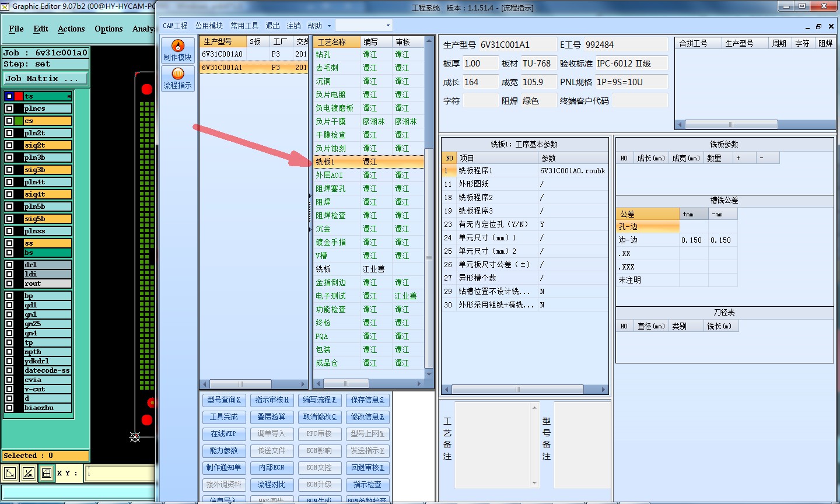Toggle visibility box of sig2t layer
The height and width of the screenshot is (504, 840).
pyautogui.click(x=9, y=145)
